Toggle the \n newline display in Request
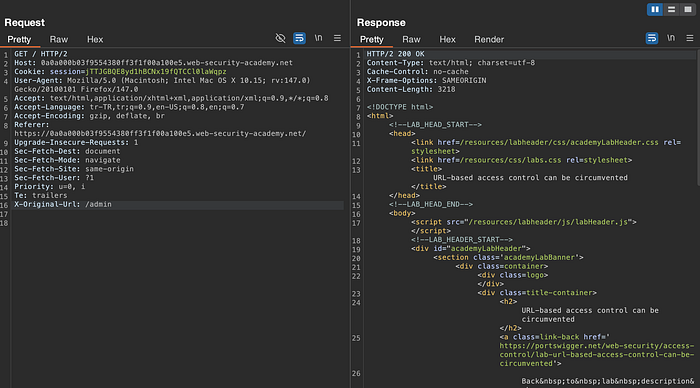Viewport: 700px width, 388px height. (x=318, y=38)
